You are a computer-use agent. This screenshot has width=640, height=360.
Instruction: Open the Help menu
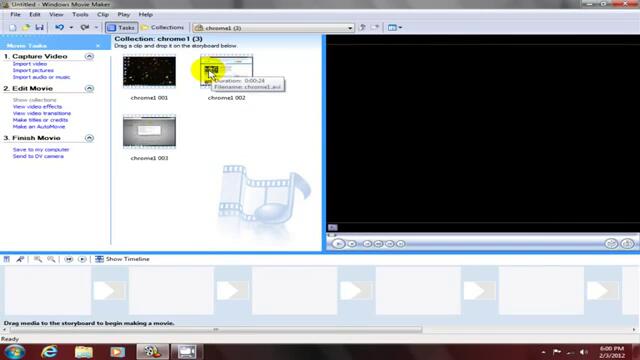[x=146, y=14]
